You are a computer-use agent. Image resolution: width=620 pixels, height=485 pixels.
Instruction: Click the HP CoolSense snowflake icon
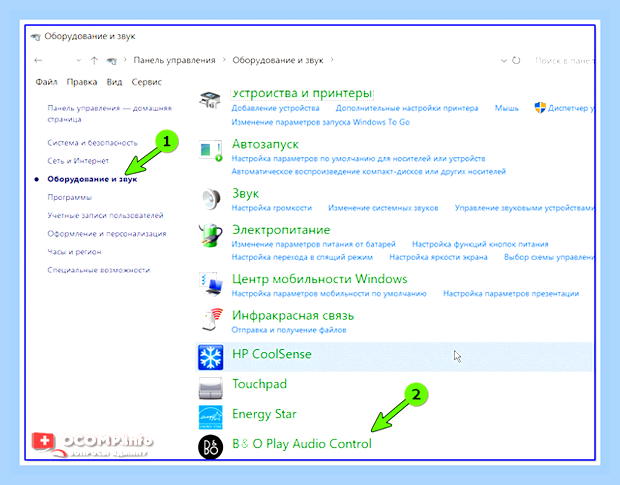(210, 357)
